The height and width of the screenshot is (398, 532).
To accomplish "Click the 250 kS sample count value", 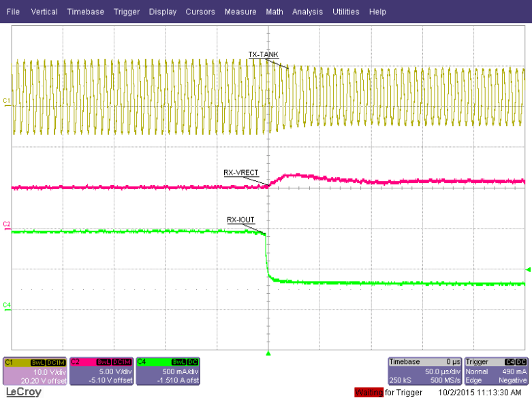I will [400, 380].
